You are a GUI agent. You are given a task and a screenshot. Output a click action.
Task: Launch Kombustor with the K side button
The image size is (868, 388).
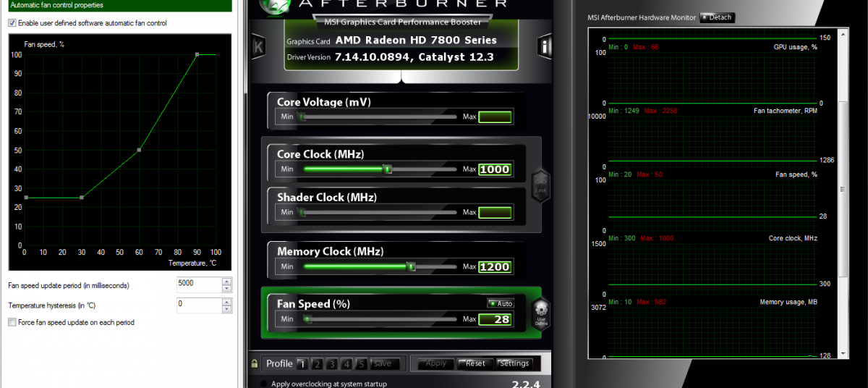[258, 47]
